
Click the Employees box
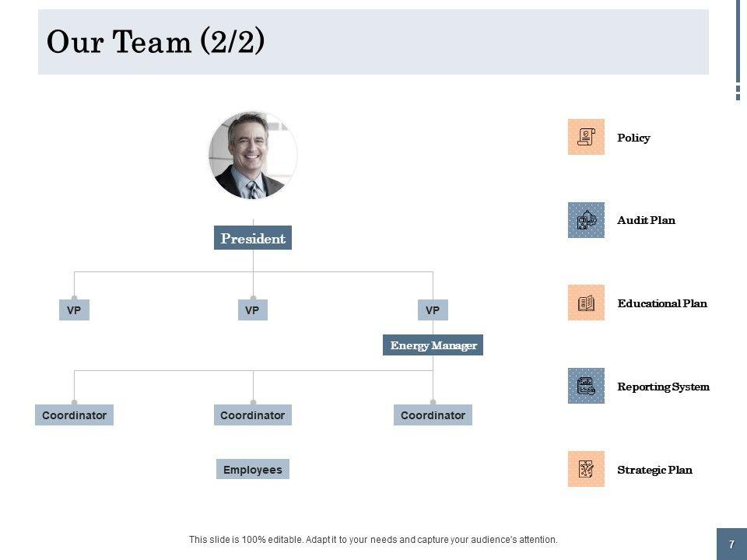(252, 469)
